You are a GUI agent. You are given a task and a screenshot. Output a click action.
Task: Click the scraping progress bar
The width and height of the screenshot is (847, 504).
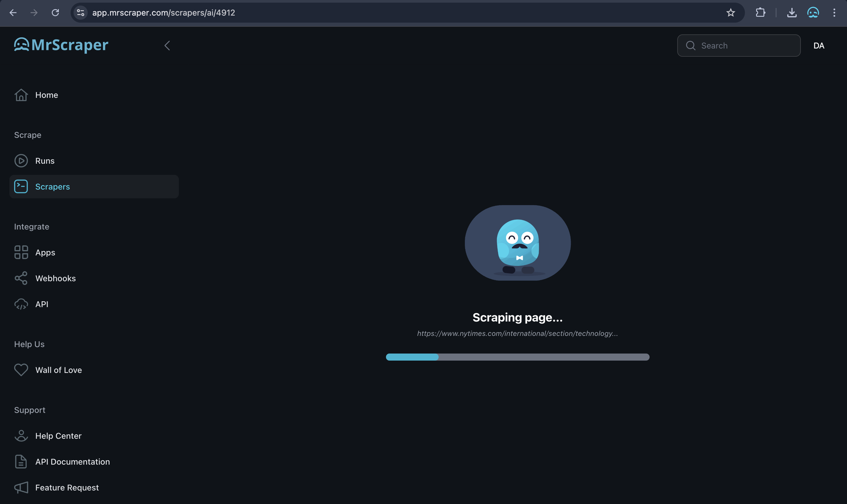[x=517, y=357]
